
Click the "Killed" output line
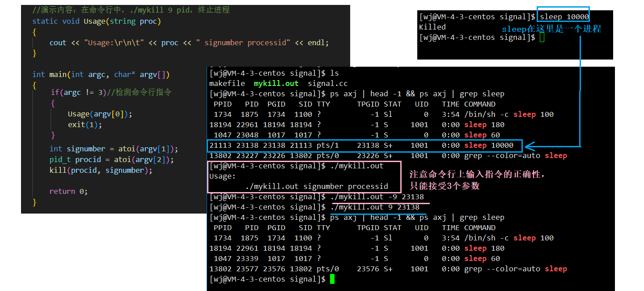click(432, 27)
